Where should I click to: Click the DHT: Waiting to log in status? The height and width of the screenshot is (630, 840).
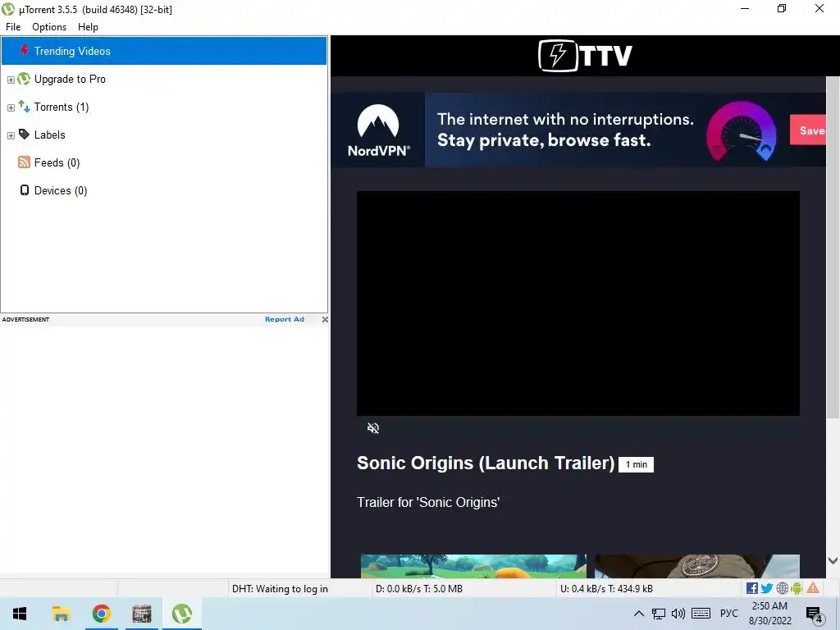pyautogui.click(x=280, y=589)
